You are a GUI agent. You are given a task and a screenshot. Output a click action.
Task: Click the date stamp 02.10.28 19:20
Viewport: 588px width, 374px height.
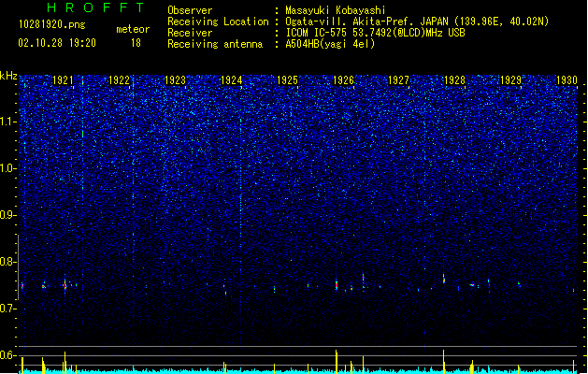[x=57, y=43]
